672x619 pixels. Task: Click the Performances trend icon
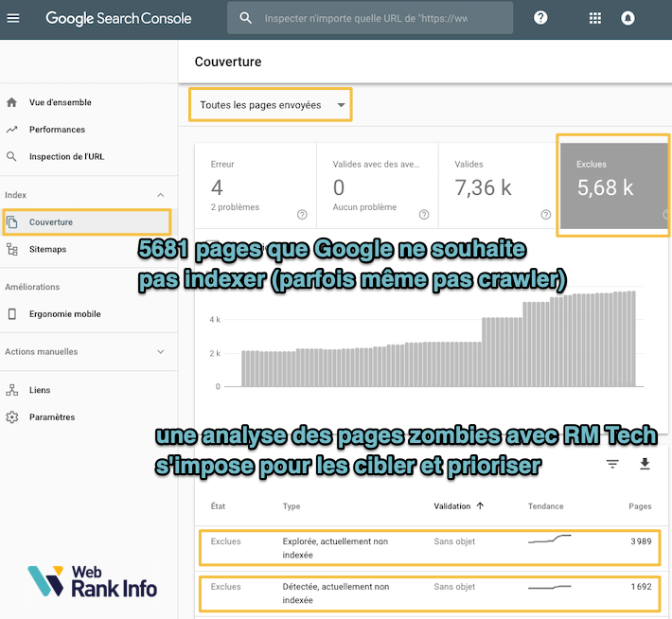(x=12, y=130)
